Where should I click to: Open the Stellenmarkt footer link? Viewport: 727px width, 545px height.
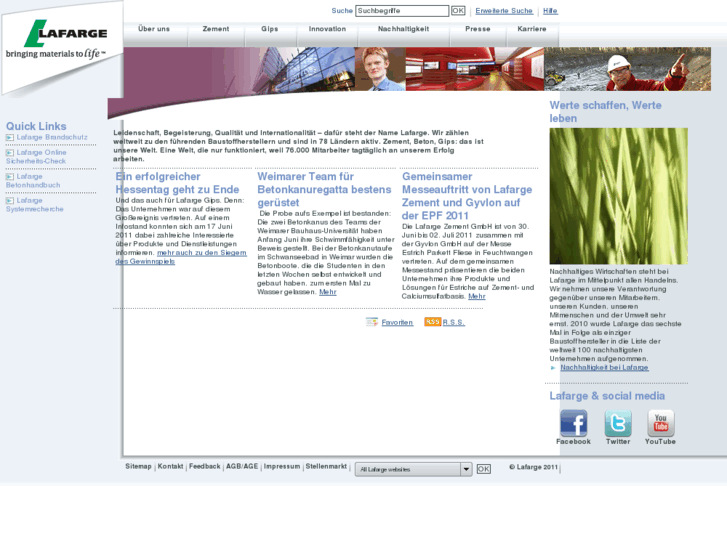point(326,466)
